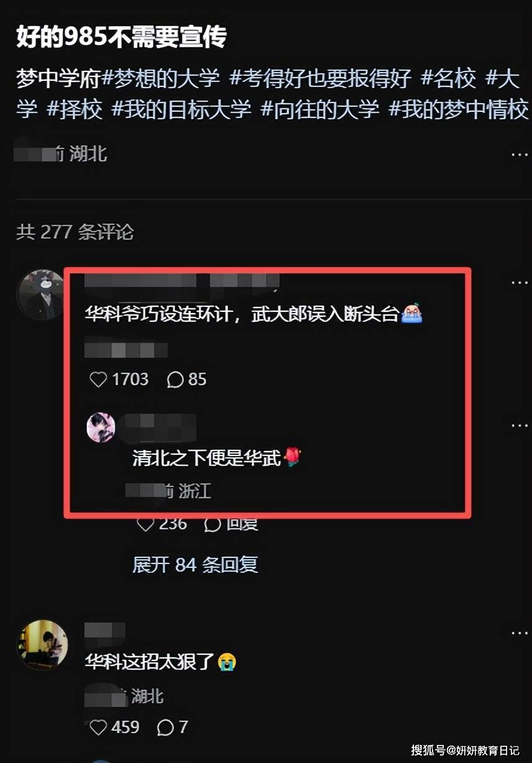
Task: Open the 85 replies comment bubble
Action: (x=176, y=380)
